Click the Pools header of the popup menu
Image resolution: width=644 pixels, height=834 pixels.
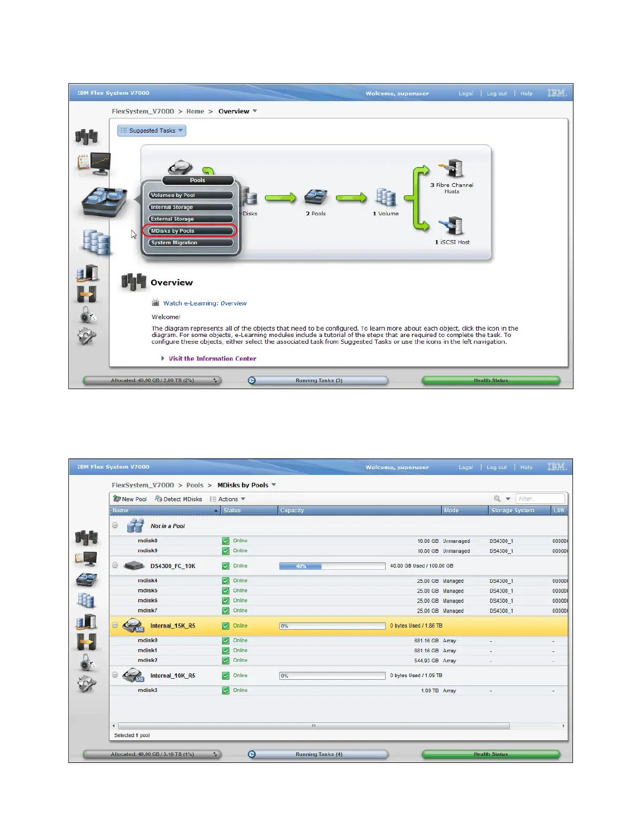point(198,180)
